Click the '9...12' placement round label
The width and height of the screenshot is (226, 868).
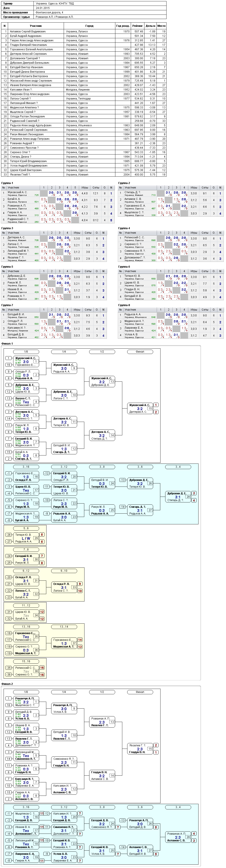coord(26,571)
